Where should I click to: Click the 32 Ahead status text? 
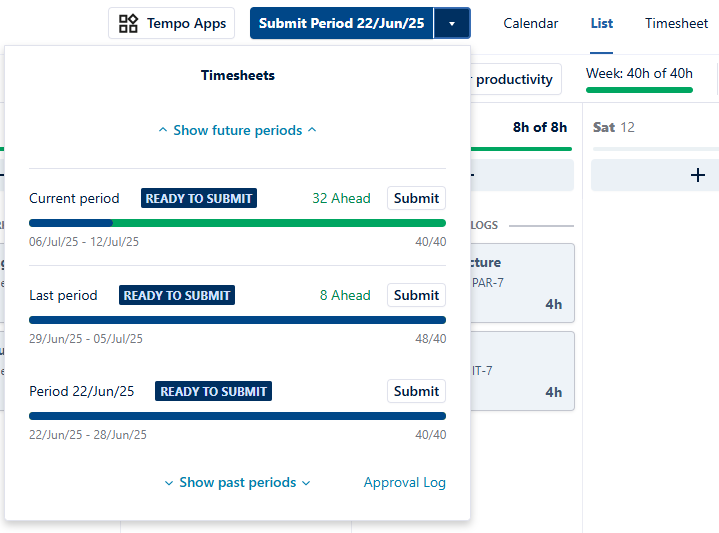(x=341, y=198)
